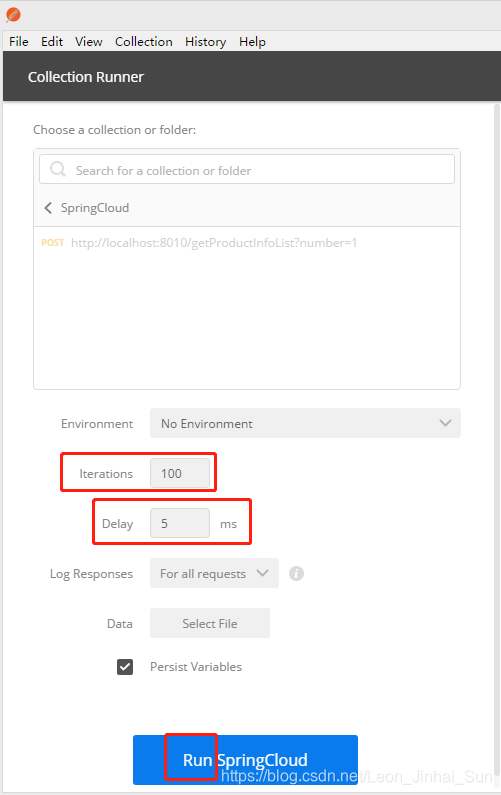Click the Run SpringCloud button
Screen dimensions: 501x795
245,760
